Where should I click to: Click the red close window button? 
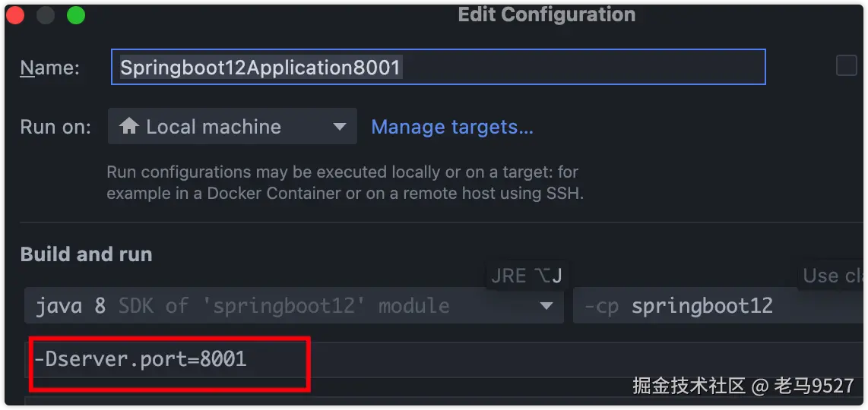point(14,15)
